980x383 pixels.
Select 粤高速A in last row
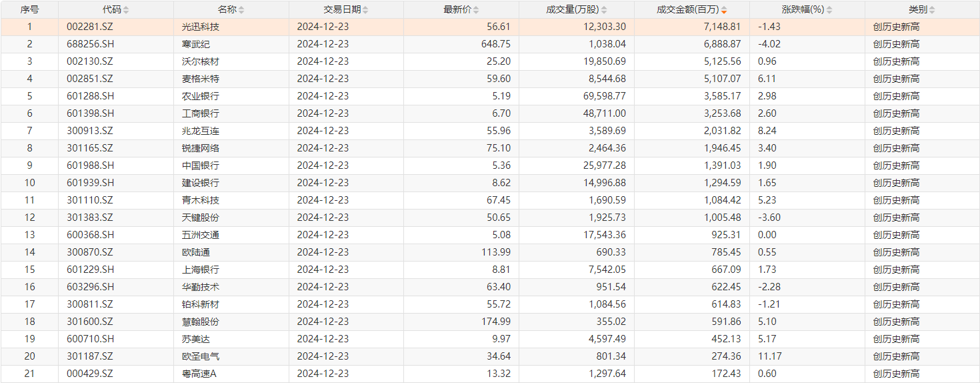click(x=199, y=374)
